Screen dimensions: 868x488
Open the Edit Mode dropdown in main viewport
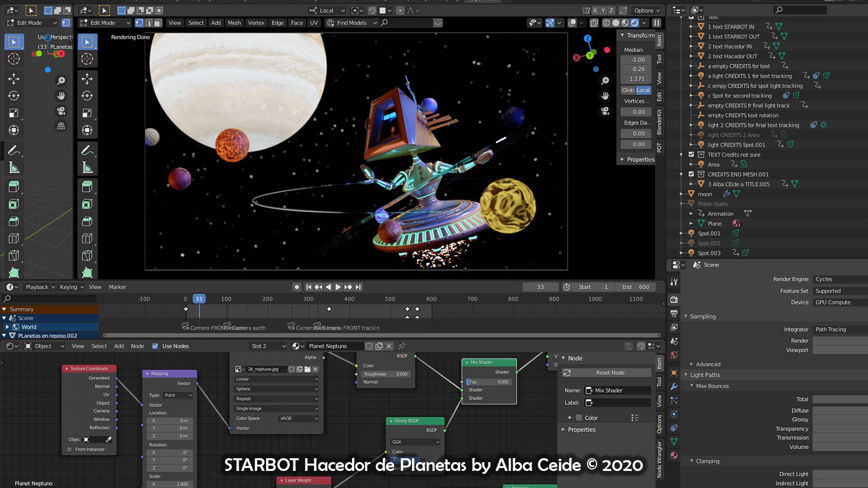tap(104, 22)
